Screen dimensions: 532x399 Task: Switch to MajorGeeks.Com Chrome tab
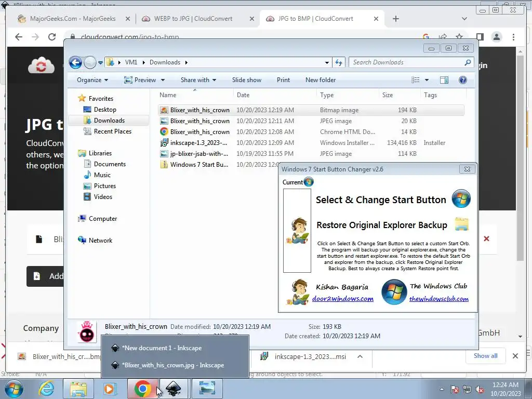click(73, 19)
